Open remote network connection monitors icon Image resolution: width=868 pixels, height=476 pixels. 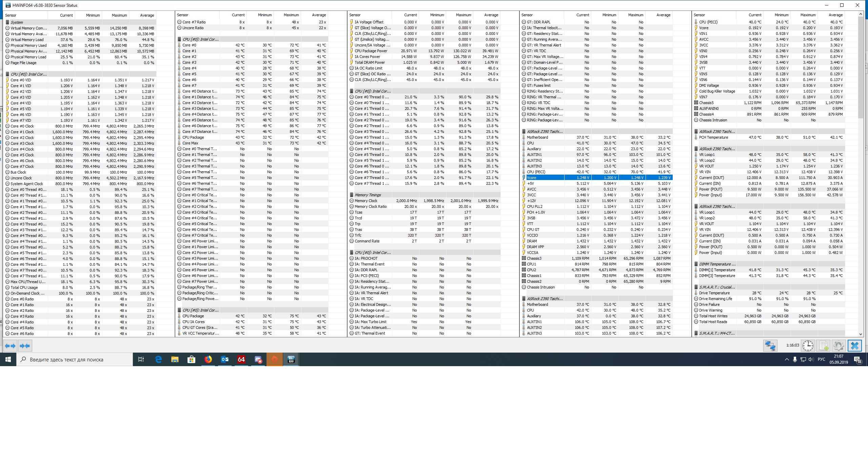(x=770, y=346)
